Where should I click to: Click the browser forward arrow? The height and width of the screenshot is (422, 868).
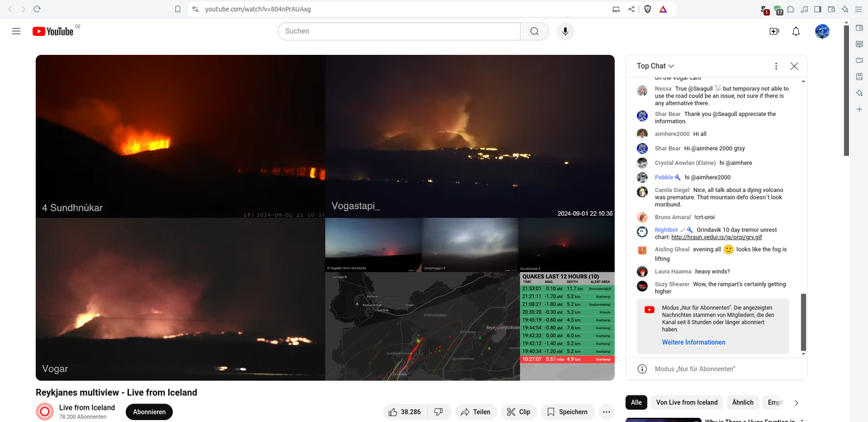point(23,9)
